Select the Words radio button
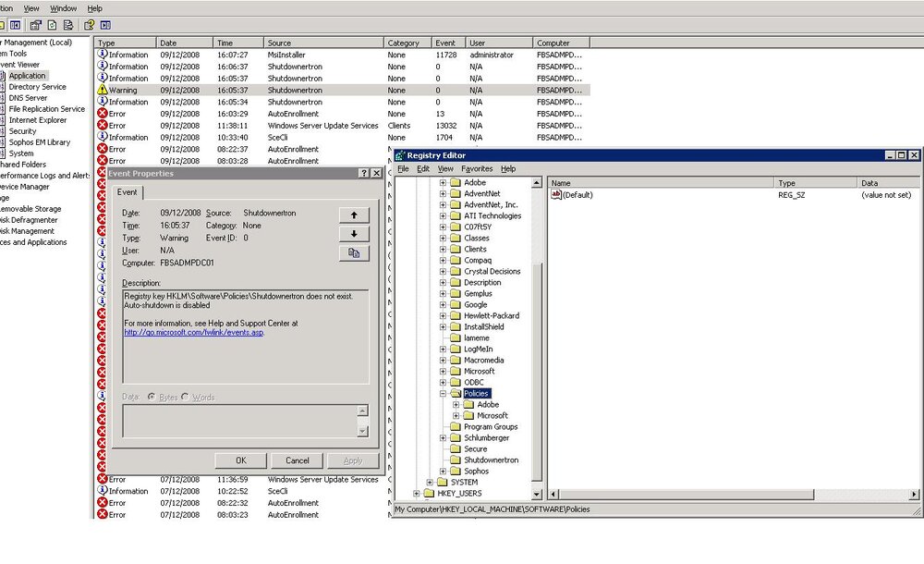This screenshot has height=564, width=924. [x=185, y=397]
